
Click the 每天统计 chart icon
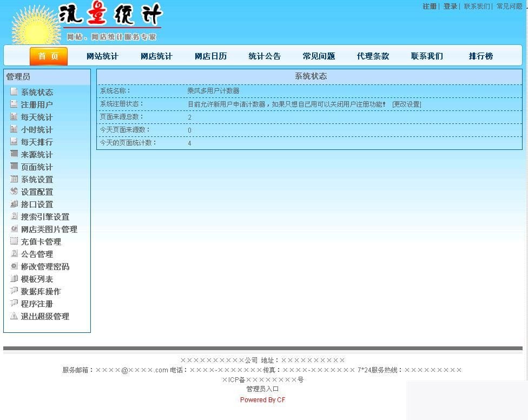click(x=14, y=117)
